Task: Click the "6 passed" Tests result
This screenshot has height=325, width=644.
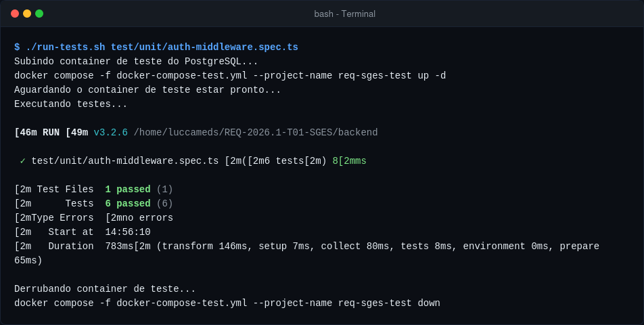Action: tap(128, 204)
